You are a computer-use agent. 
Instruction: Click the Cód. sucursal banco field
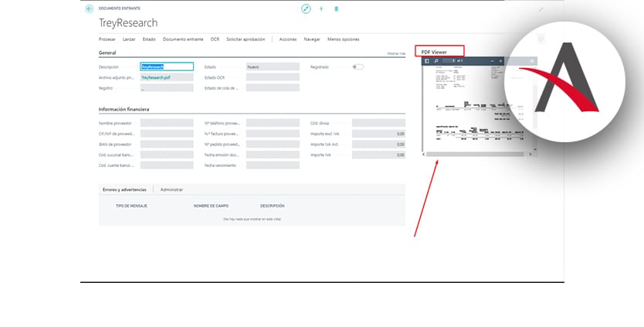(x=167, y=155)
